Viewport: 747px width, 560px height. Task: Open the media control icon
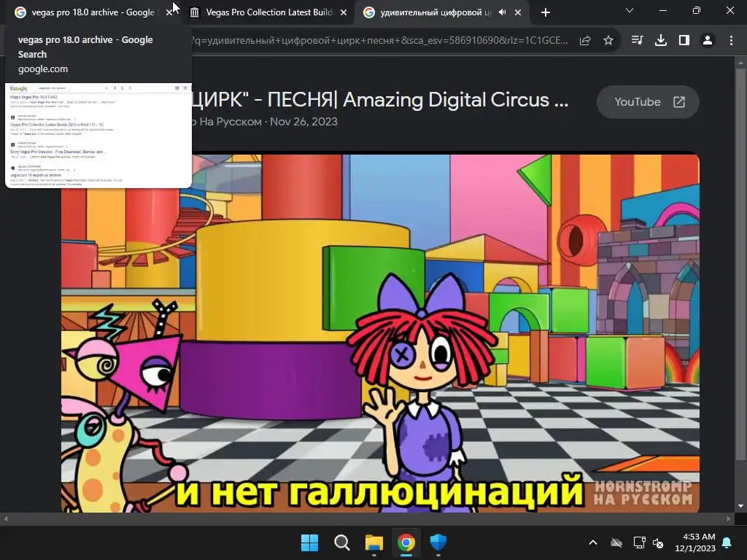[x=637, y=41]
